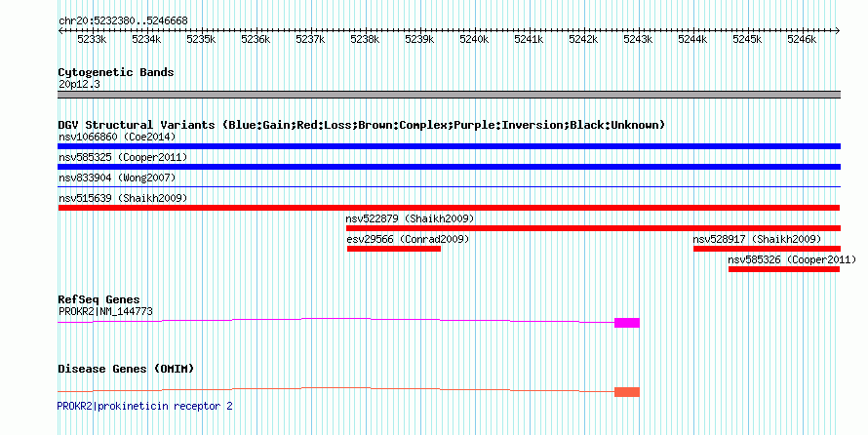Click the 5238k ruler tick label
The image size is (868, 435).
point(365,39)
